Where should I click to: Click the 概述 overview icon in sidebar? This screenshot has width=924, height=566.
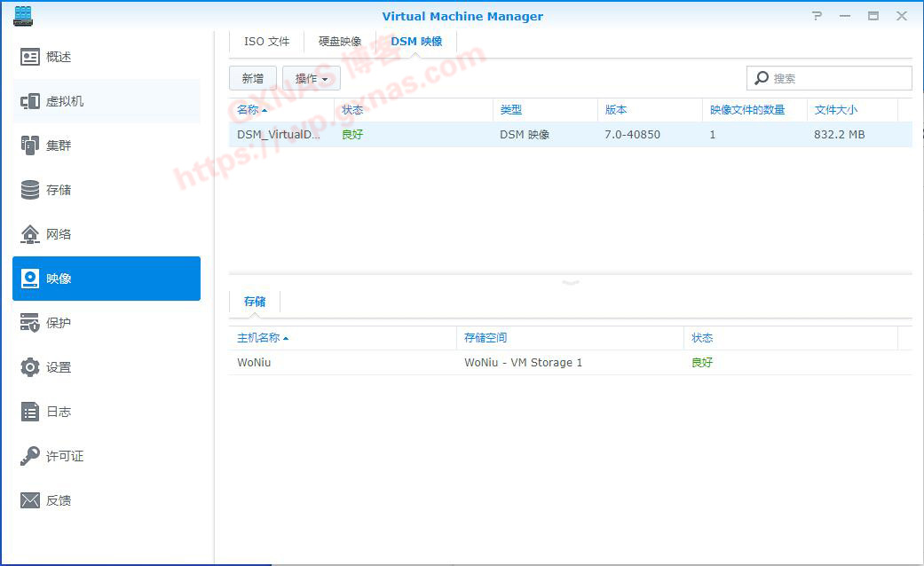tap(30, 57)
